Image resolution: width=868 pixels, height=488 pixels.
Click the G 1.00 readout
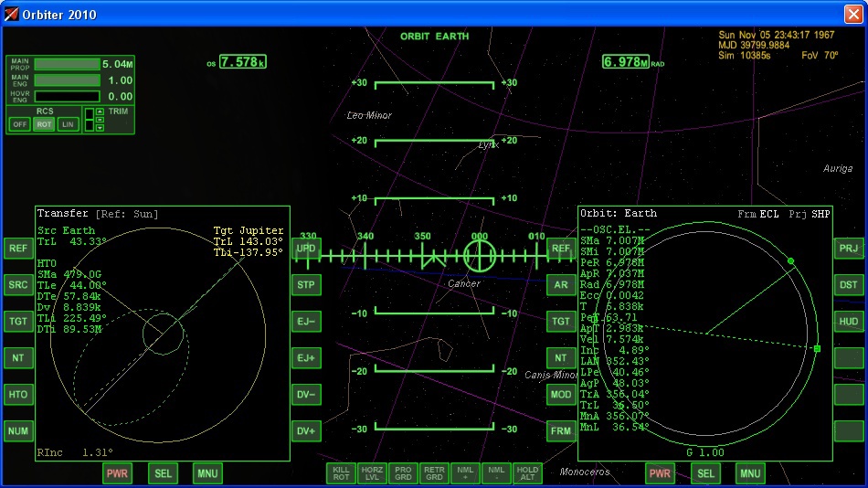point(705,452)
